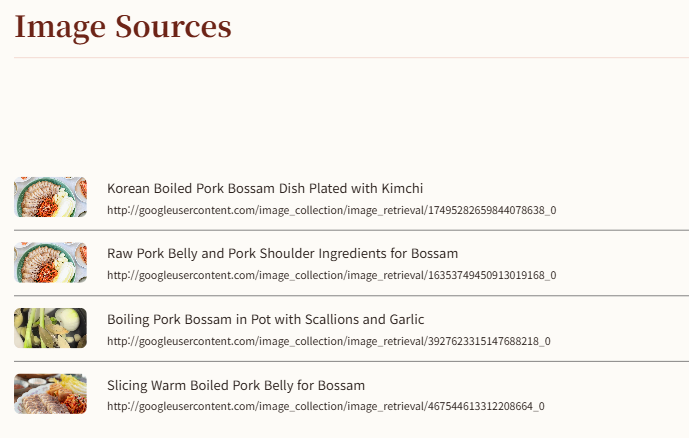Image resolution: width=689 pixels, height=438 pixels.
Task: Select the Boiling Pork Bossam in Pot title
Action: [266, 319]
